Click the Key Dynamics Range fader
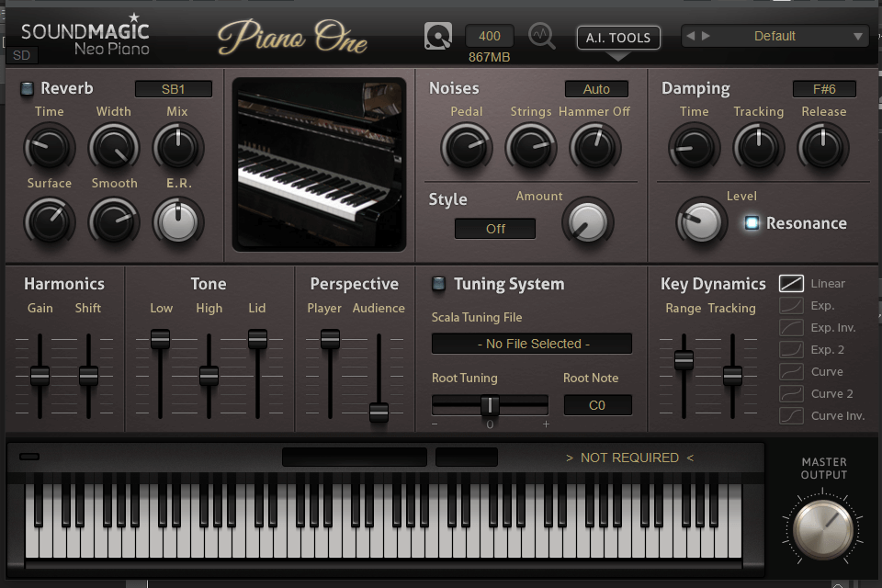The image size is (882, 588). tap(684, 360)
